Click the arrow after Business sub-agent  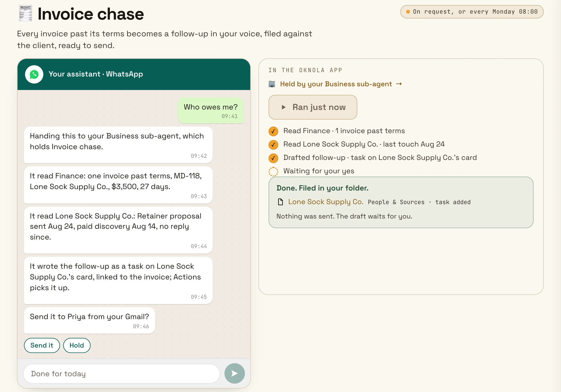(399, 84)
